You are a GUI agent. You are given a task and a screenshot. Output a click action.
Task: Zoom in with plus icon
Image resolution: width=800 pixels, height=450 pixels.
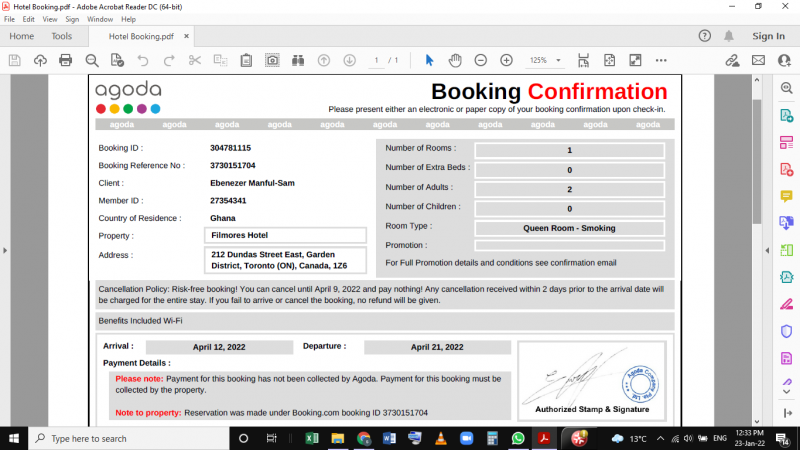pyautogui.click(x=506, y=60)
